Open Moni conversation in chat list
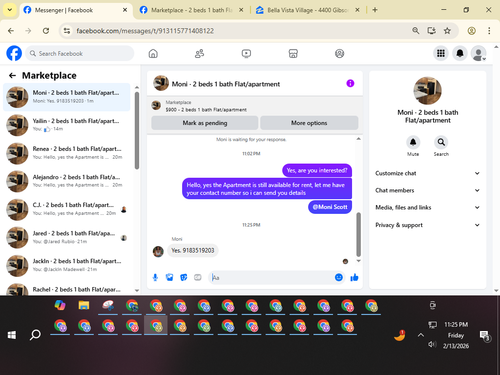Viewport: 500px width, 375px height. pos(67,97)
